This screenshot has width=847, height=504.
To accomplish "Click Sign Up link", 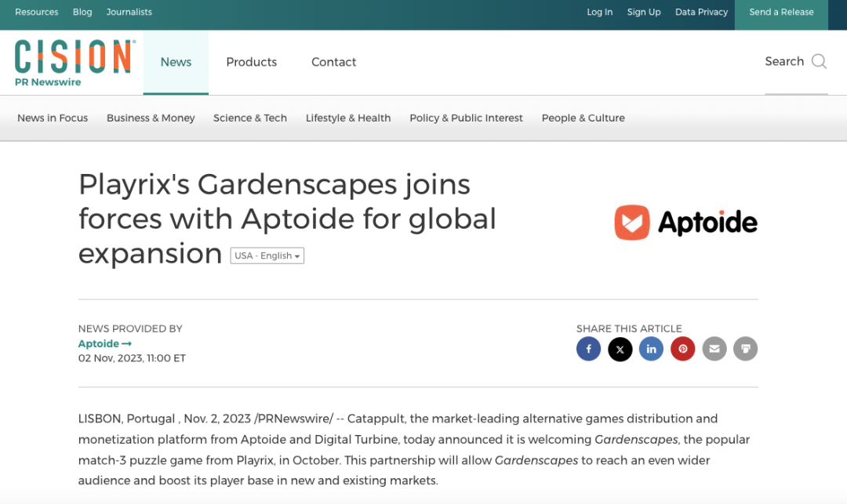I will [x=644, y=12].
